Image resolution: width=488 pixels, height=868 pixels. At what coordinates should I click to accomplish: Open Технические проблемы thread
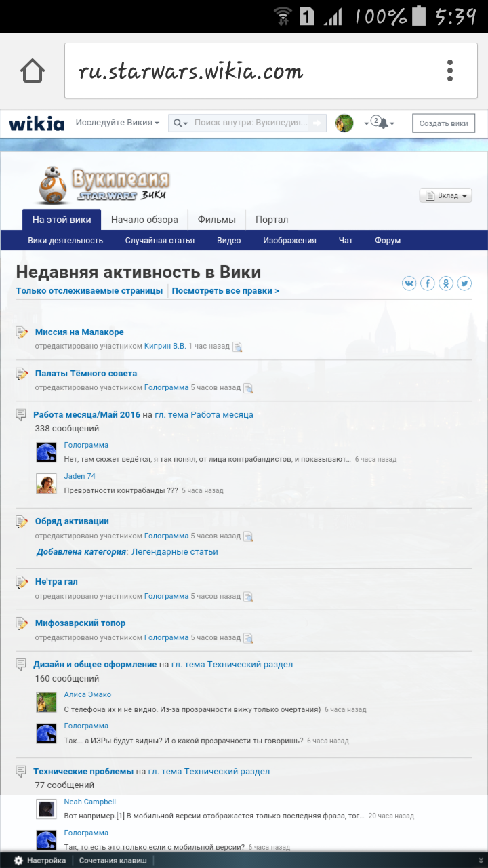pyautogui.click(x=83, y=772)
